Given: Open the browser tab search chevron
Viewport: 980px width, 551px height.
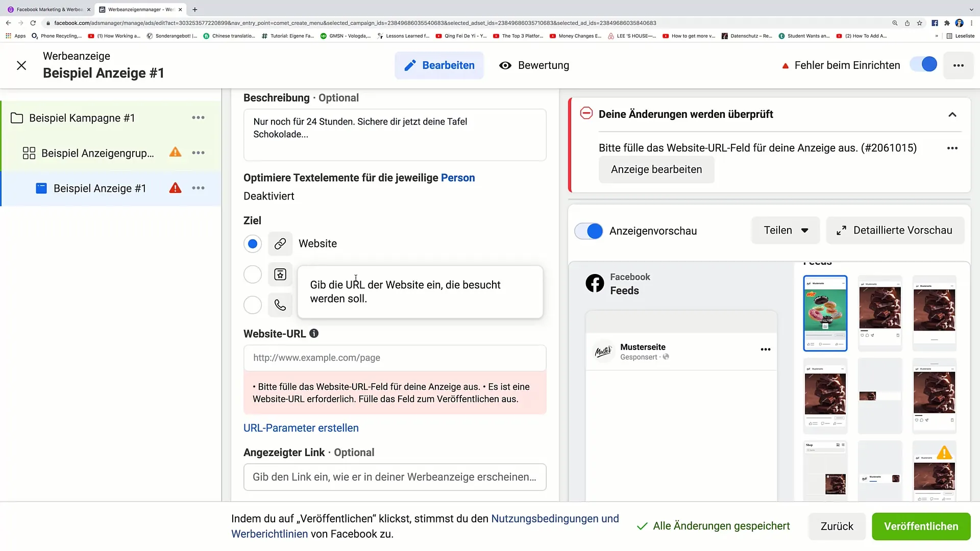Looking at the screenshot, I should (x=971, y=10).
